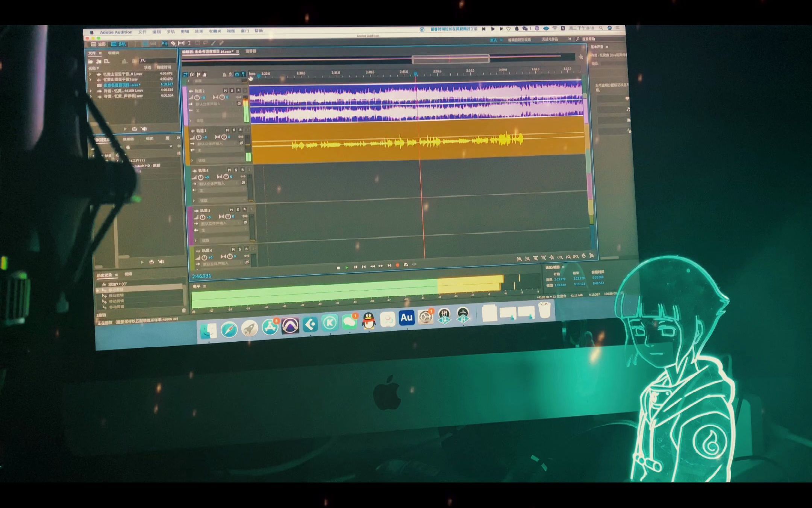Switch to the 波形 waveform view button
Viewport: 812px width, 508px height.
click(98, 44)
